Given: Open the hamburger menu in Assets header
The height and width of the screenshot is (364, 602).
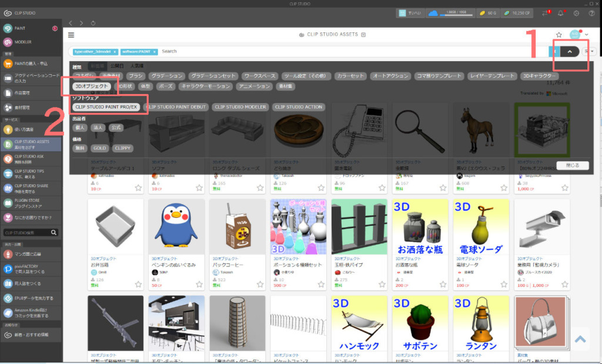Looking at the screenshot, I should click(71, 35).
